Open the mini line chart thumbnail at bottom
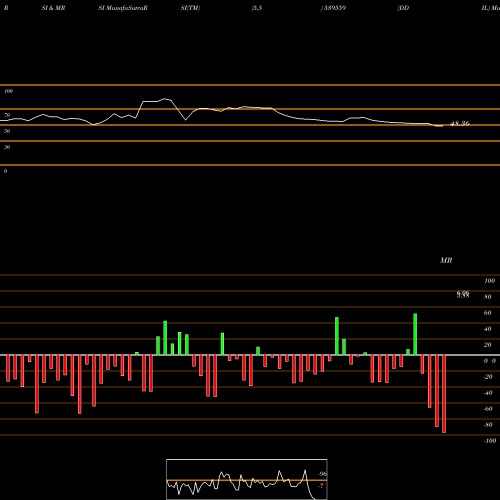The image size is (500, 500). pyautogui.click(x=247, y=479)
